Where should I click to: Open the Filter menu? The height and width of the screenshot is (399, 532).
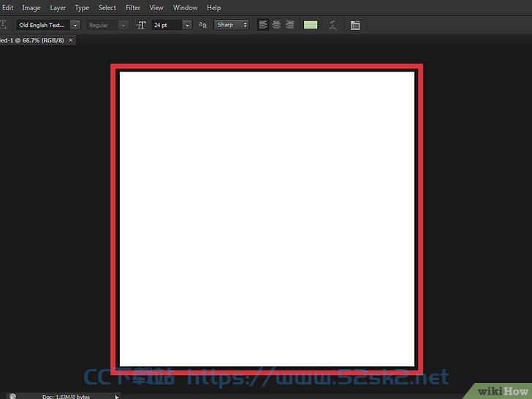click(x=133, y=7)
